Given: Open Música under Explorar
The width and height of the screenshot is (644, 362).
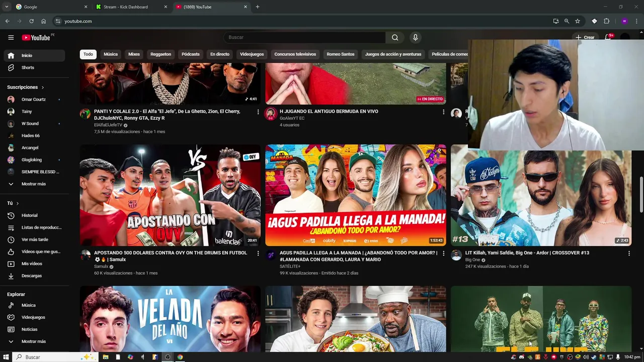Looking at the screenshot, I should point(33,305).
